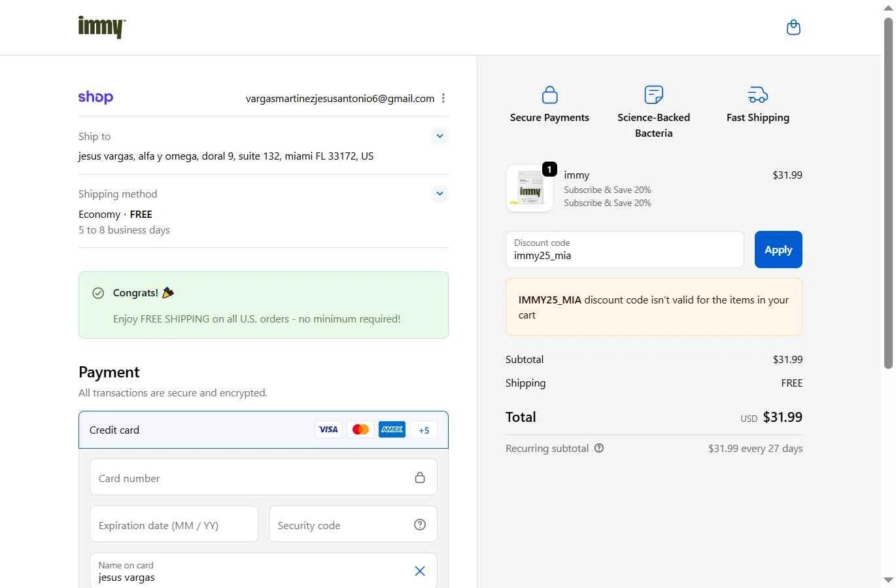Click the lock icon in Card number
896x588 pixels.
(420, 477)
